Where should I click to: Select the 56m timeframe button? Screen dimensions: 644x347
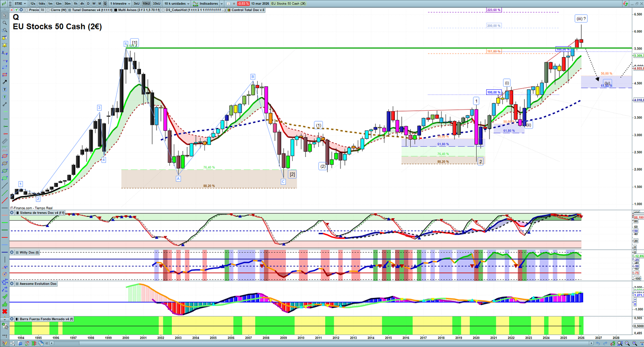(x=68, y=4)
